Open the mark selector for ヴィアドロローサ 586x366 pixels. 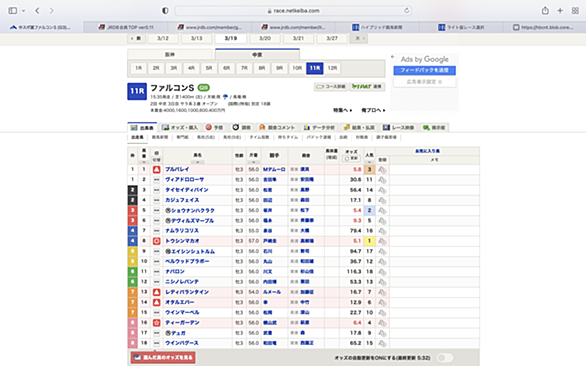(x=157, y=180)
